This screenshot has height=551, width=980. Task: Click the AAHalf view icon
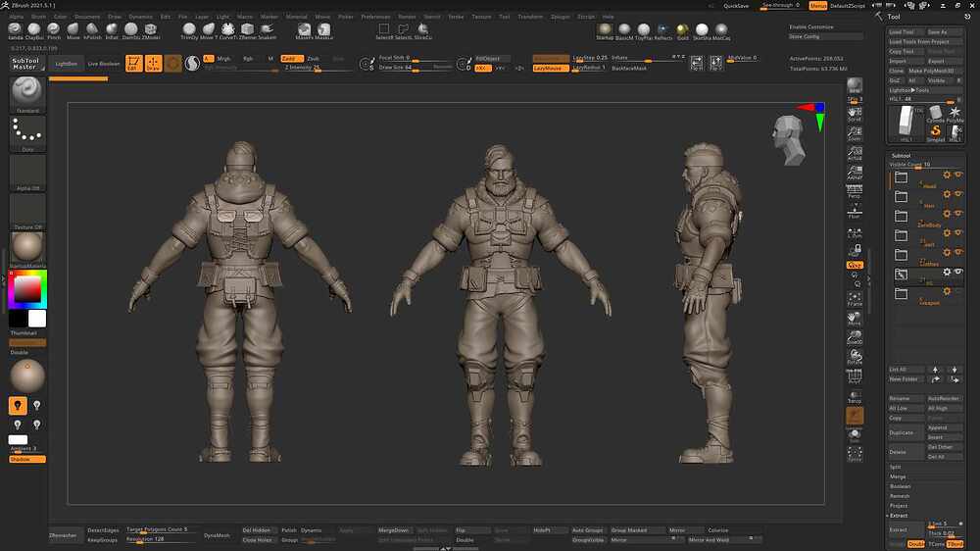click(855, 172)
